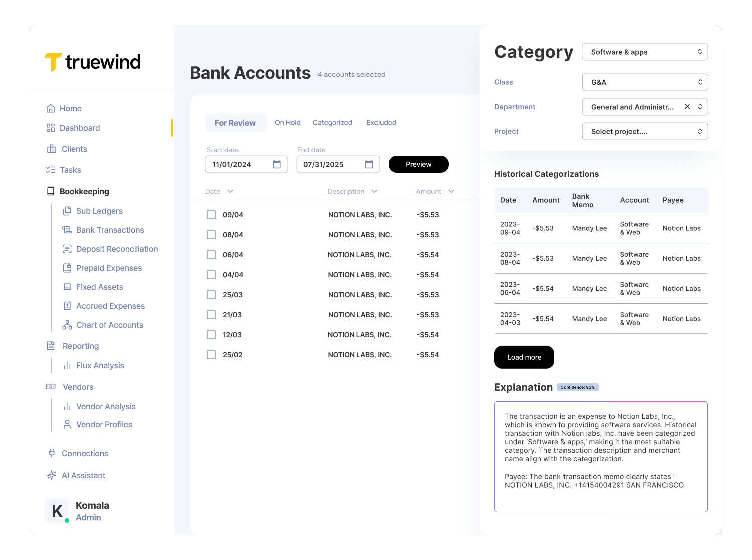Click the Vendors icon
Screen dimensions: 752x560
(x=51, y=387)
